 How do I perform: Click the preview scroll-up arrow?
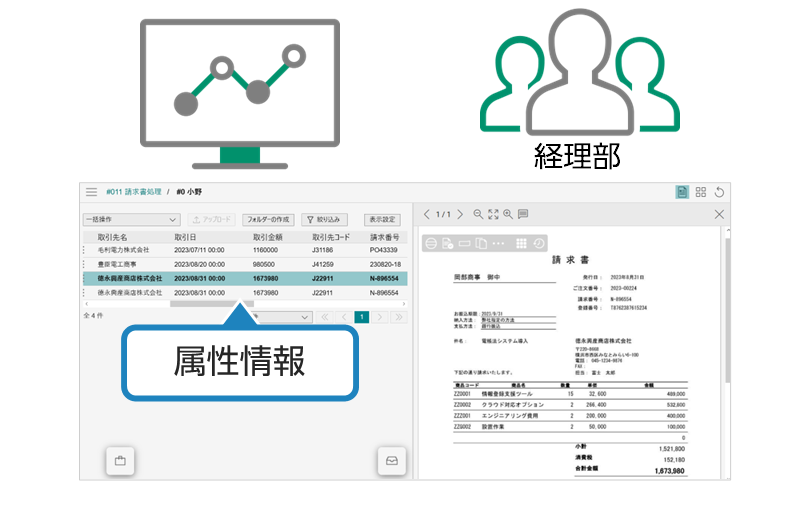tap(728, 230)
